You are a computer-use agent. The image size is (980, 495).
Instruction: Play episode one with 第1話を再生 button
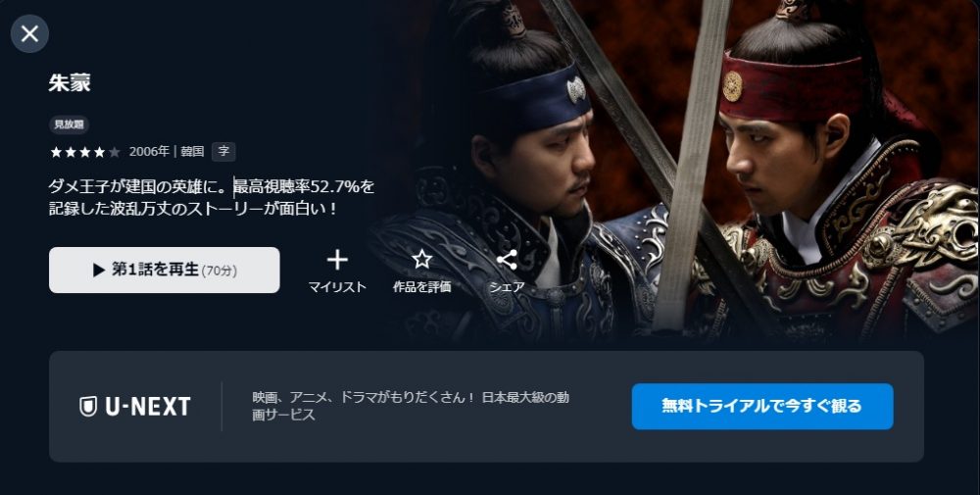point(165,270)
